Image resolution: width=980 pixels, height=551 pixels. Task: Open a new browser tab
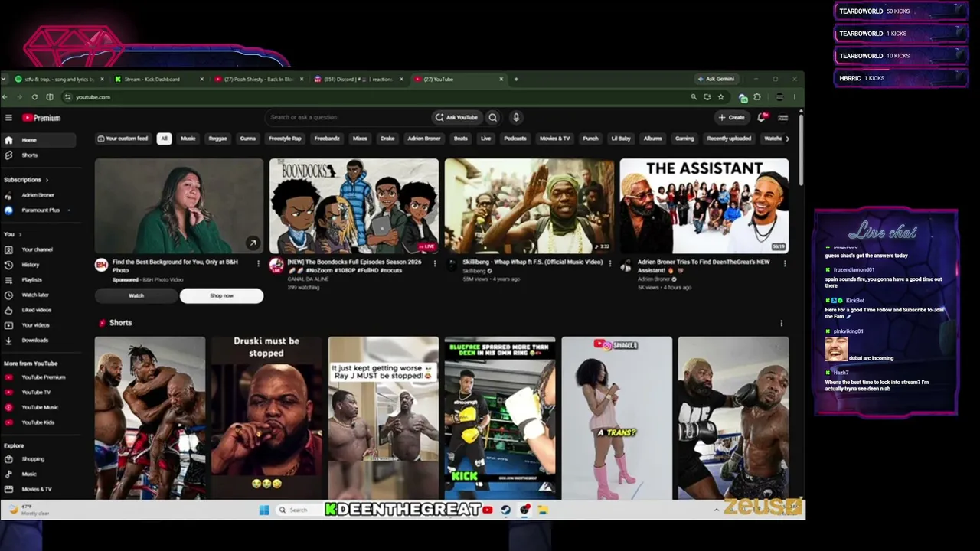pos(516,79)
